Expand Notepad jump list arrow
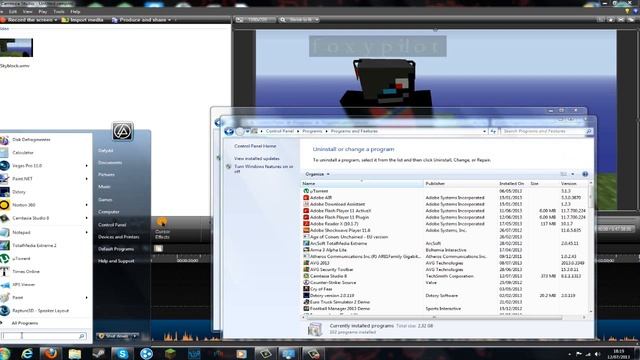The width and height of the screenshot is (640, 360). point(87,232)
